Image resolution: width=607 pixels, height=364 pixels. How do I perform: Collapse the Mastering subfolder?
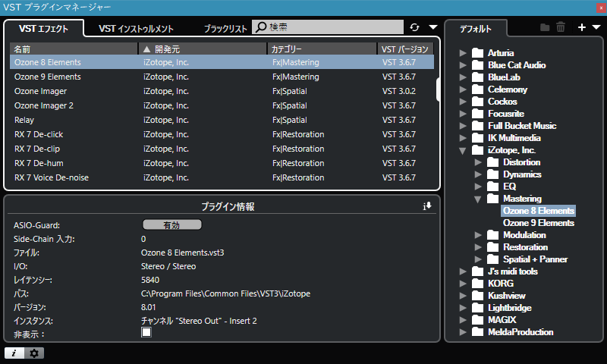(x=478, y=199)
